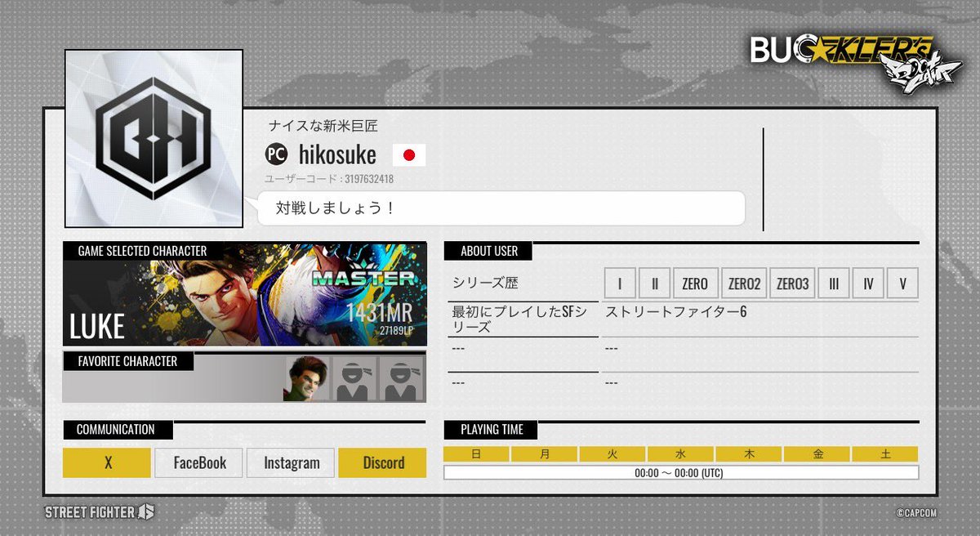Screen dimensions: 980x536
Task: Click the Japan flag icon
Action: (409, 154)
